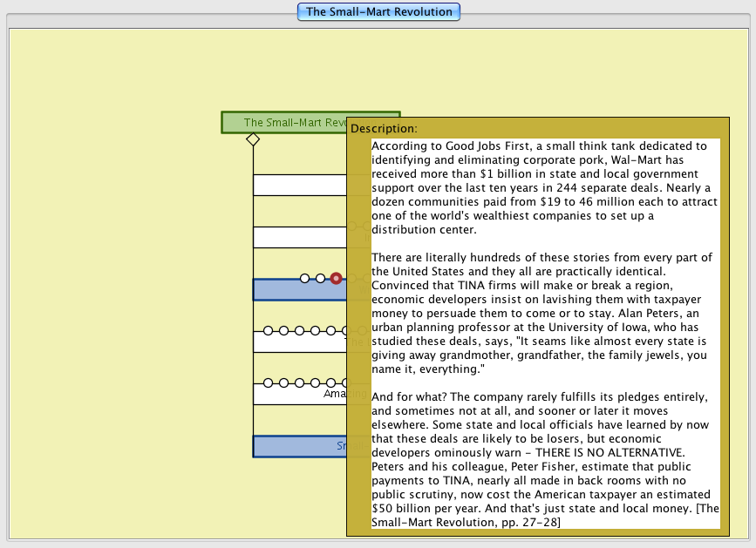Image resolution: width=756 pixels, height=548 pixels.
Task: Click second circle in fourth row chain
Action: [x=284, y=331]
